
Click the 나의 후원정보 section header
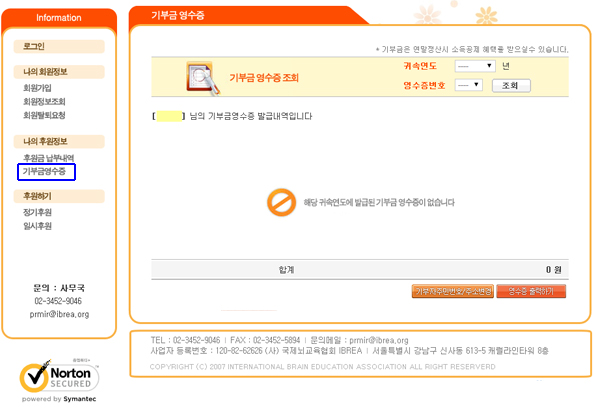pos(59,141)
